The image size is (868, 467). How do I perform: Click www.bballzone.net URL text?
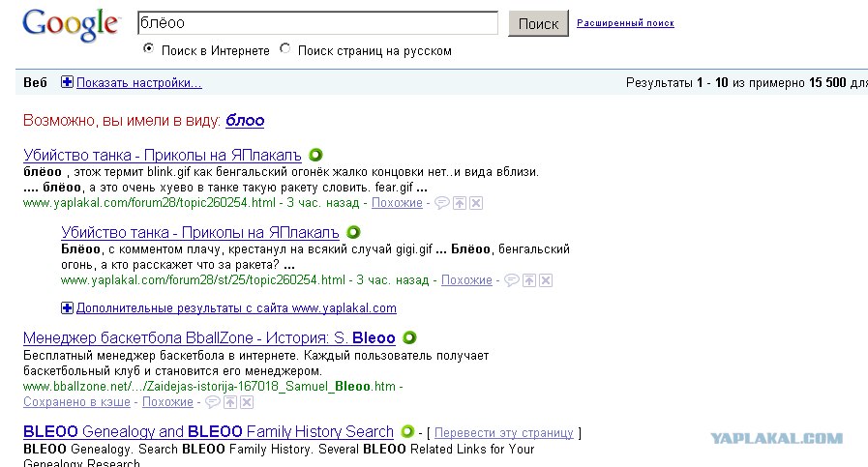[209, 386]
